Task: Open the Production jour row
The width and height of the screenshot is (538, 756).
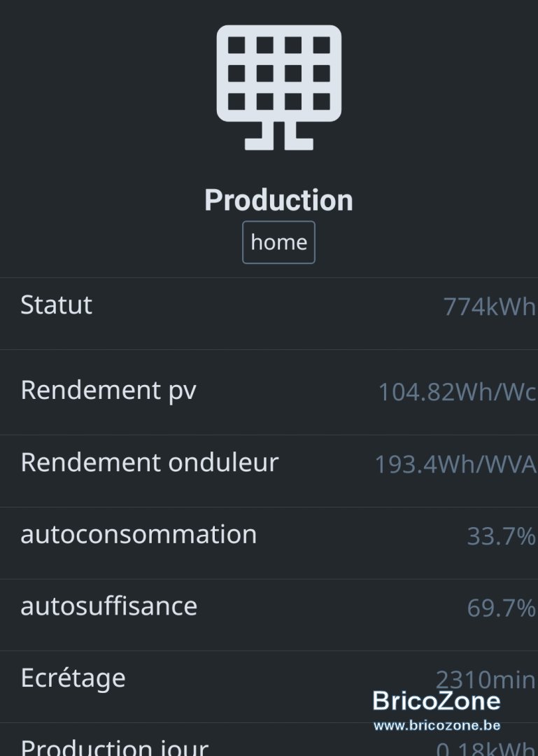Action: (269, 740)
